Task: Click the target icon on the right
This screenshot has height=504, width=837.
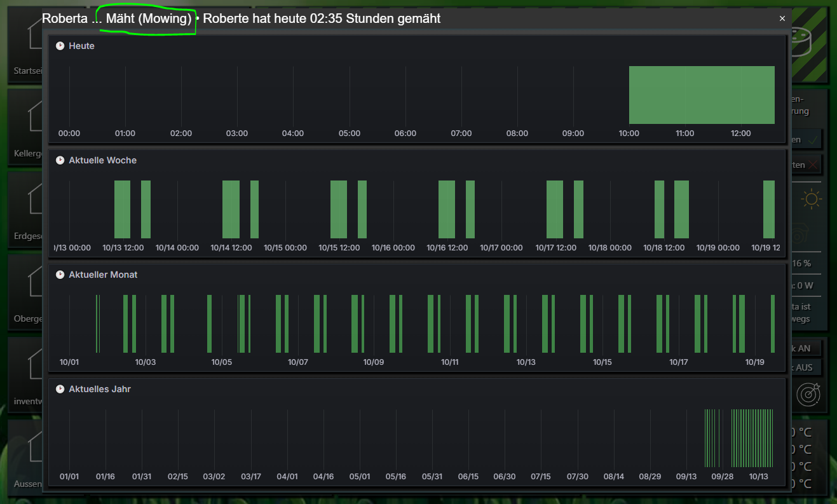Action: tap(808, 395)
